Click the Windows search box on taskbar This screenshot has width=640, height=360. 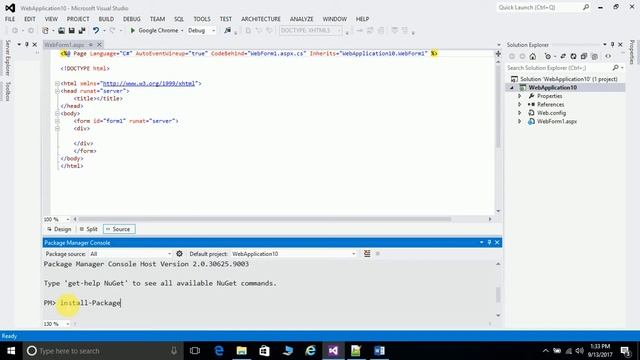102,351
